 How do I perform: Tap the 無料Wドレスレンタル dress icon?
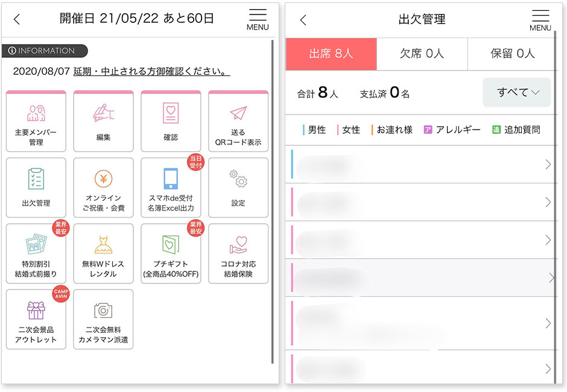[103, 244]
